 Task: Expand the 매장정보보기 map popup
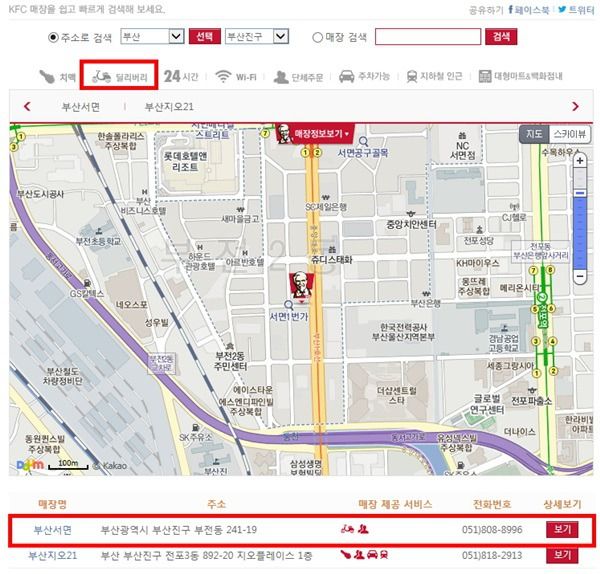click(321, 134)
